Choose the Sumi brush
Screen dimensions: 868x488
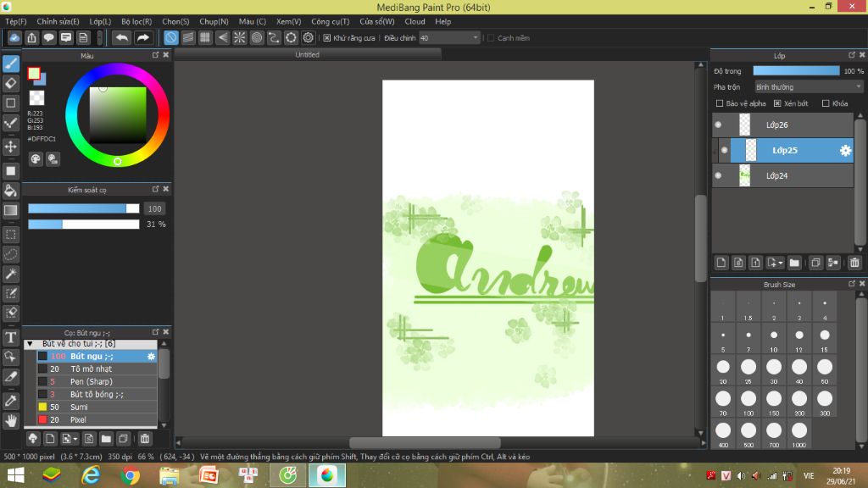[97, 408]
